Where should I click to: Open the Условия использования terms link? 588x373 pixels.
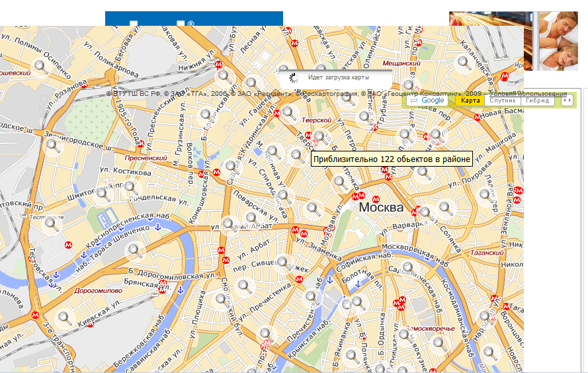point(528,94)
